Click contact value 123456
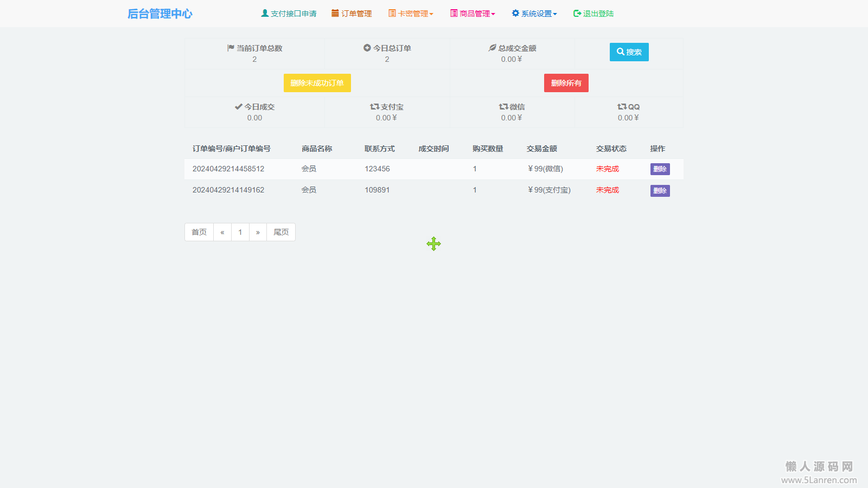868x488 pixels. pyautogui.click(x=377, y=169)
